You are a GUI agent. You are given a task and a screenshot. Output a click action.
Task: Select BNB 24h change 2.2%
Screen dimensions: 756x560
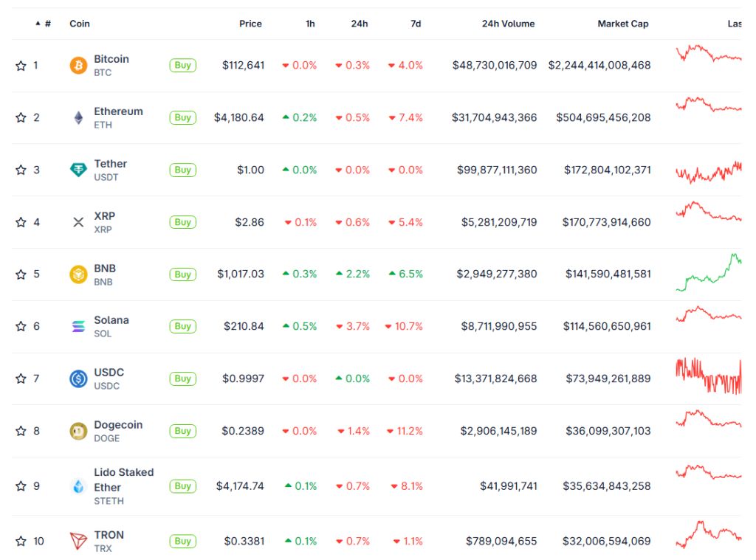coord(353,274)
